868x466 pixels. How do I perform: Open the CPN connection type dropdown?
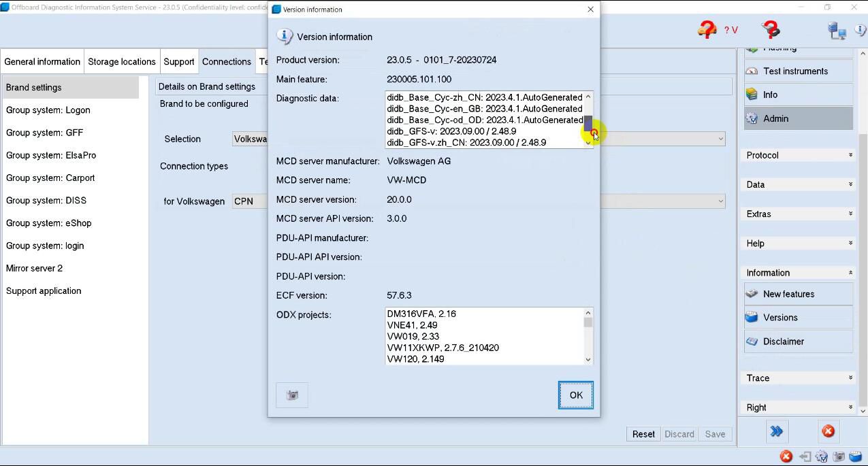click(x=721, y=201)
